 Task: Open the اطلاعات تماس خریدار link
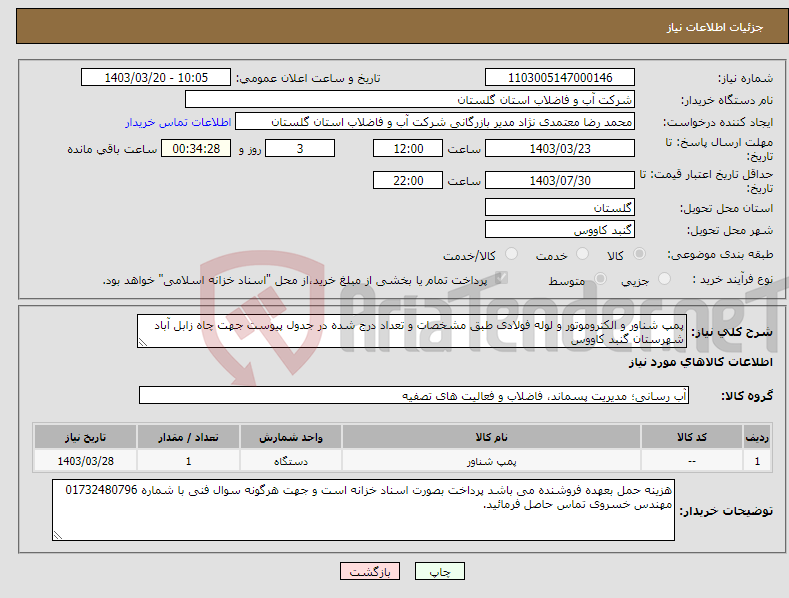pyautogui.click(x=178, y=122)
